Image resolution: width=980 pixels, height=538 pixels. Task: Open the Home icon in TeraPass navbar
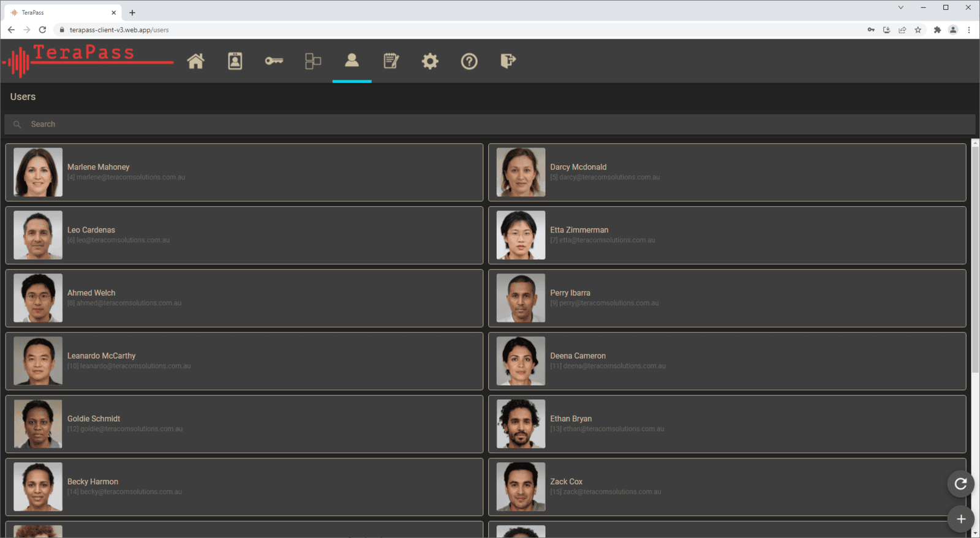[x=195, y=61]
